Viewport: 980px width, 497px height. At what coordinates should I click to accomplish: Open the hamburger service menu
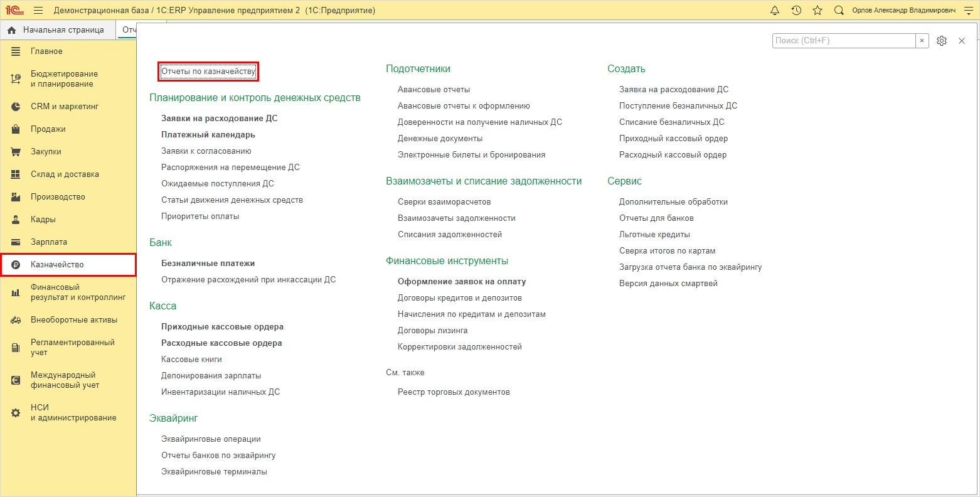tap(38, 10)
